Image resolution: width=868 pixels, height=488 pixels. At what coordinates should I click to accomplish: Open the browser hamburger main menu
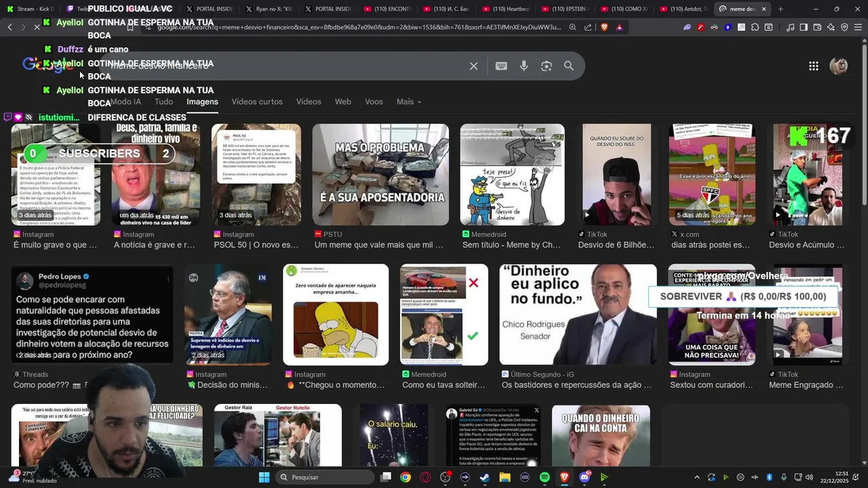857,27
